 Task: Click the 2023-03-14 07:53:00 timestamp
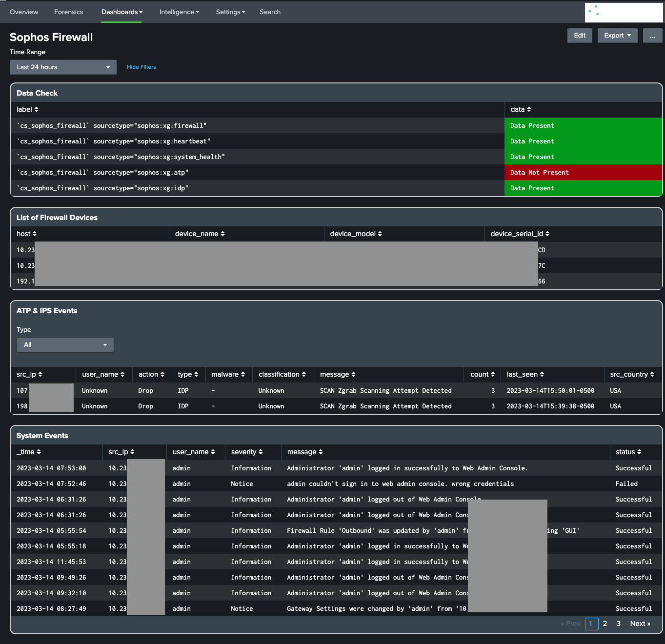click(x=51, y=468)
